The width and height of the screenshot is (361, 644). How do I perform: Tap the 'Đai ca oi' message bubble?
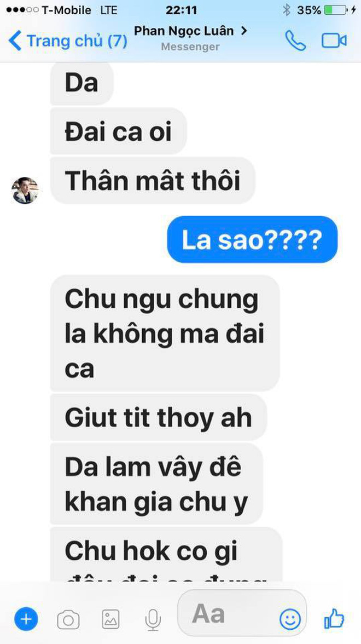[x=119, y=131]
